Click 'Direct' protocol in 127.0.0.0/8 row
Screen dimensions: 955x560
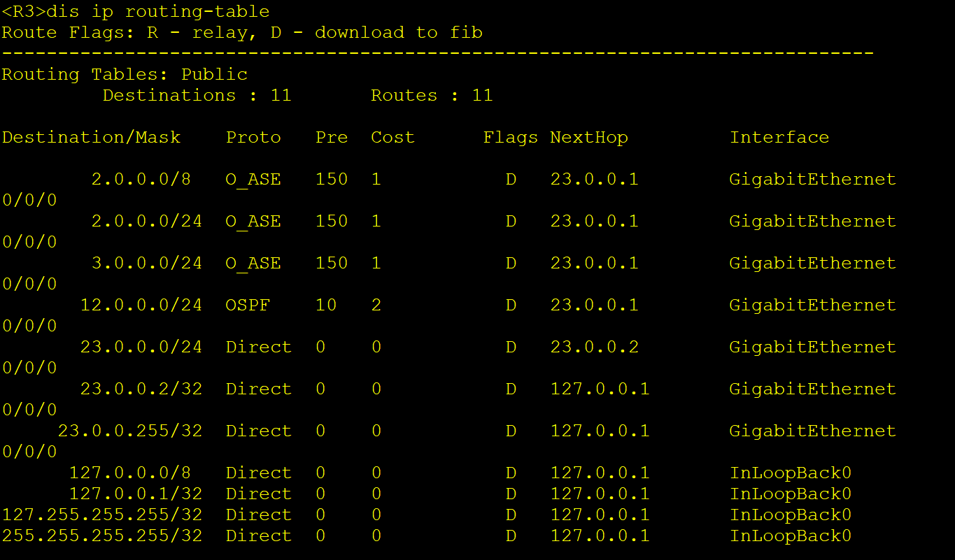tap(259, 473)
